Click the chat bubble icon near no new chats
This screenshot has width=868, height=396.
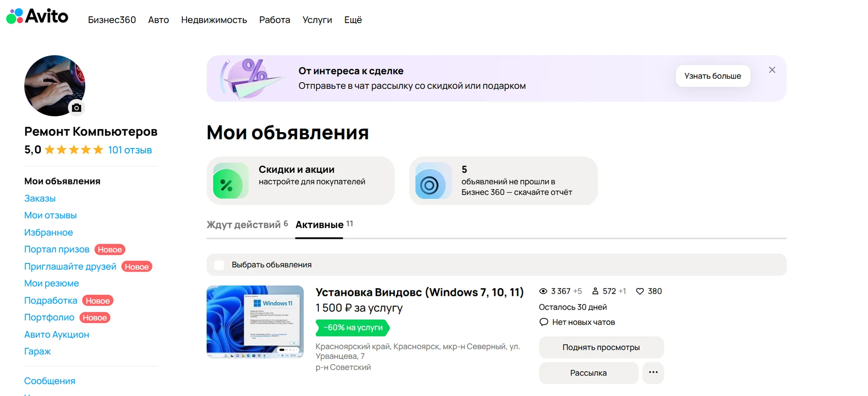pos(544,322)
